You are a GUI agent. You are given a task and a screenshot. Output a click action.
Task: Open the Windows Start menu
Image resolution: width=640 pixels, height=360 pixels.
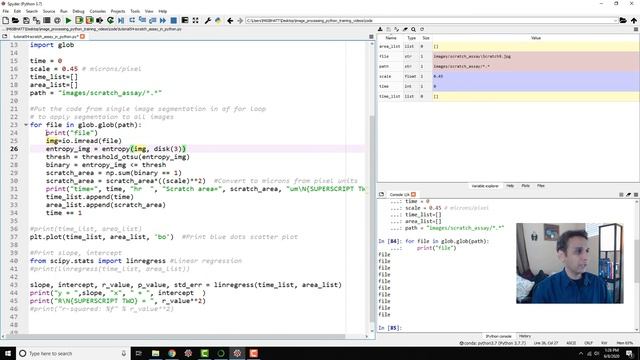point(8,353)
